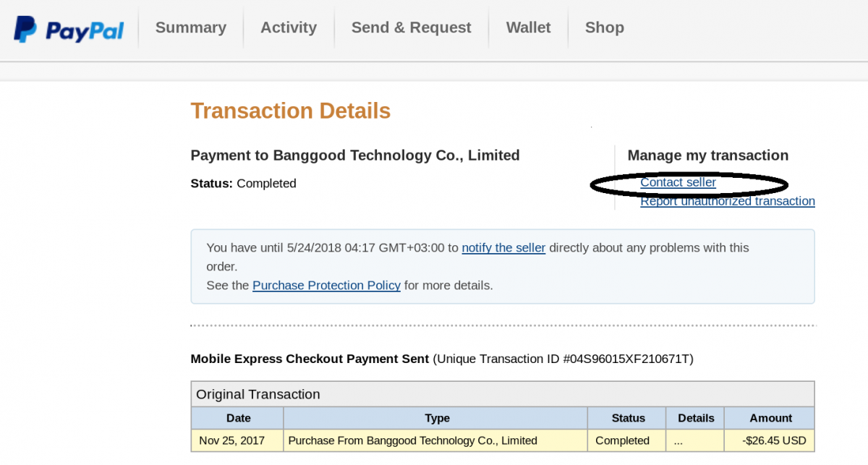Click the Type column header

pos(436,418)
